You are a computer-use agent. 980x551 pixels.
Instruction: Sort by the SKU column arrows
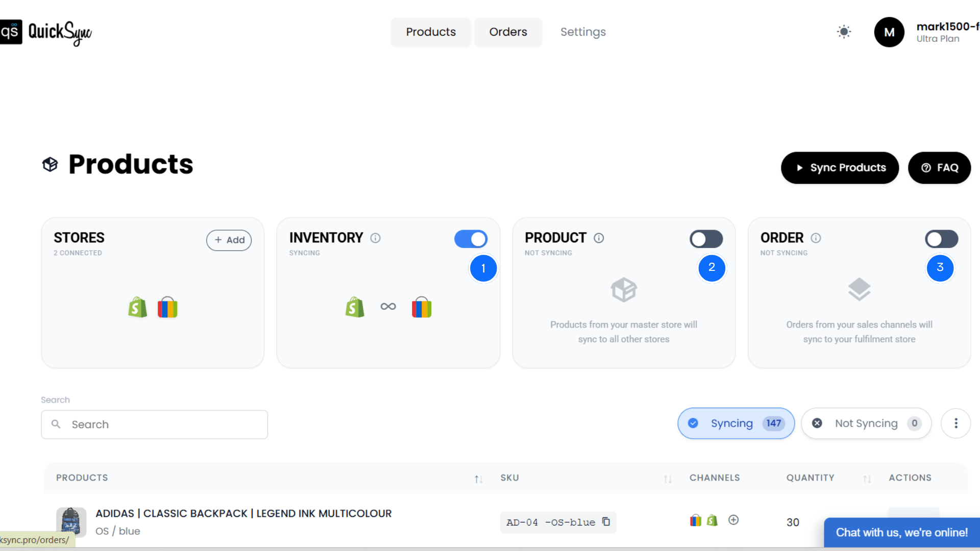click(x=668, y=479)
